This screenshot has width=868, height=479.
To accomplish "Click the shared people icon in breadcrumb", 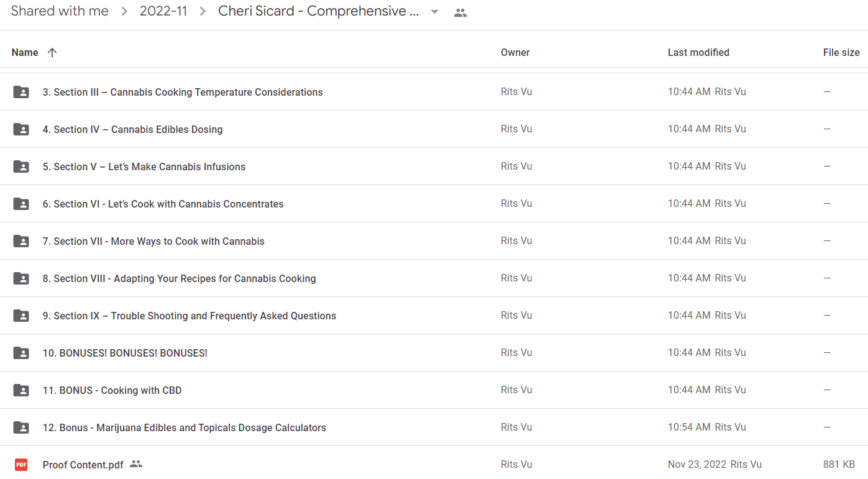I will click(460, 12).
